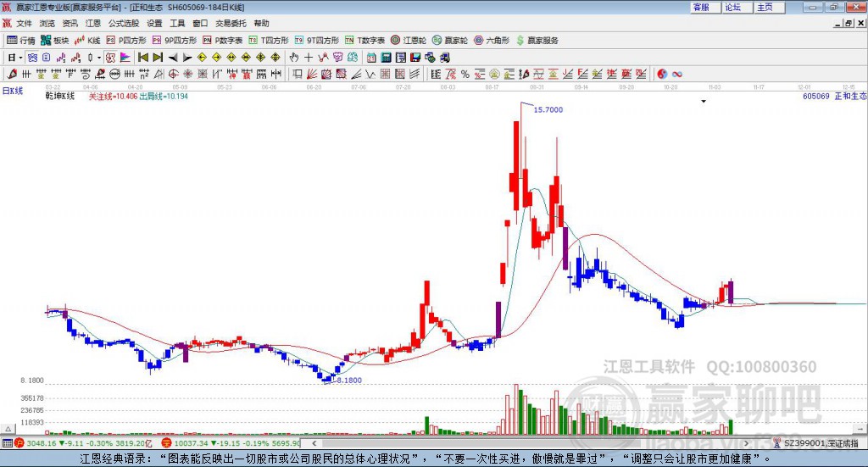
Task: Click the 8.1800 low price label
Action: point(349,381)
